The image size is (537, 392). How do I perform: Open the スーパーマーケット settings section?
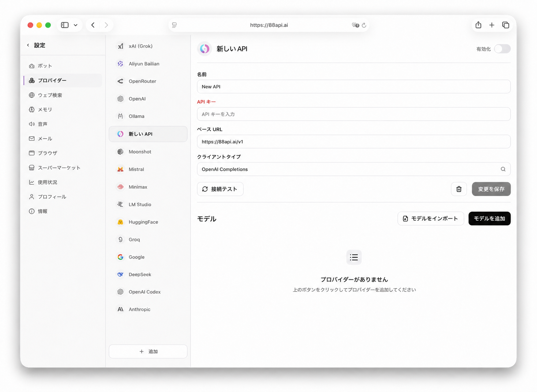tap(63, 167)
